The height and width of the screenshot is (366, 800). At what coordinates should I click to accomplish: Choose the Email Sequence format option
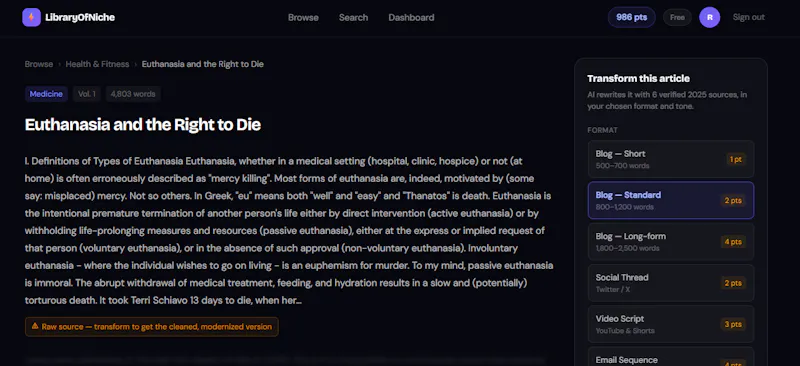670,356
